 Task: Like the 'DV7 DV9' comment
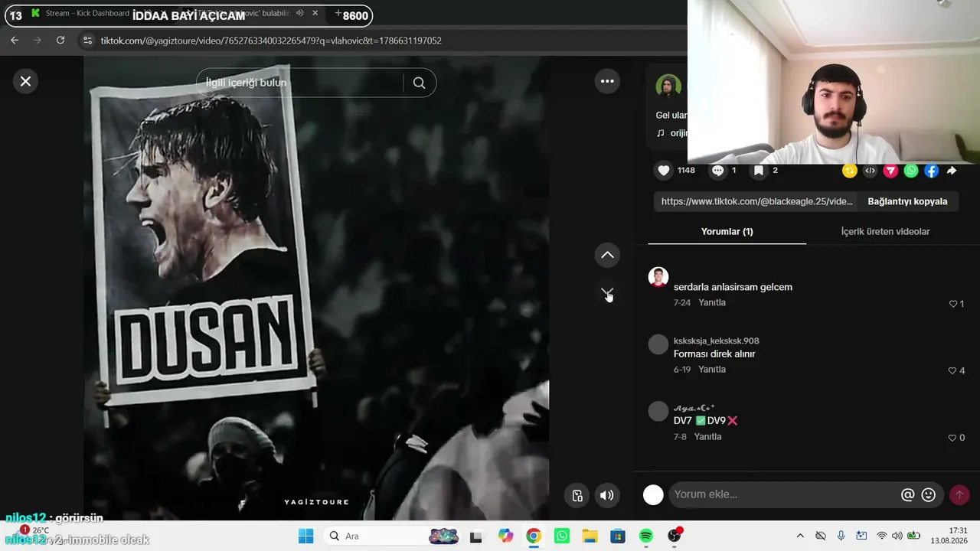(953, 438)
